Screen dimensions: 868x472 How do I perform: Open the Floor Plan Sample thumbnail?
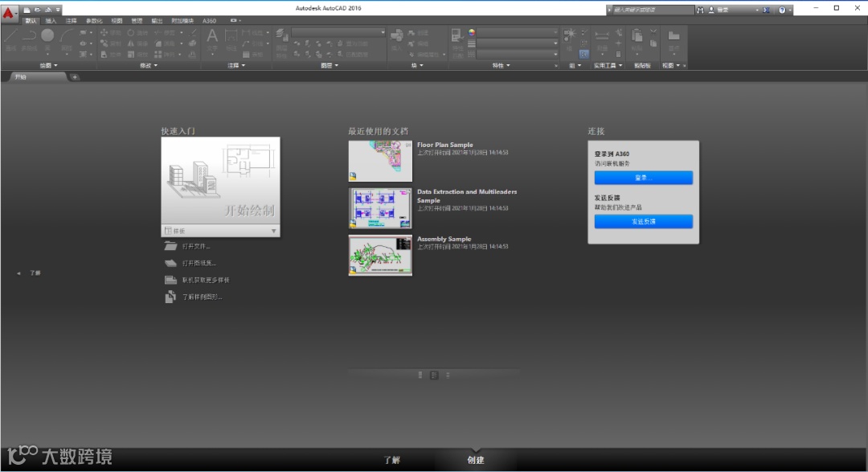tap(380, 161)
